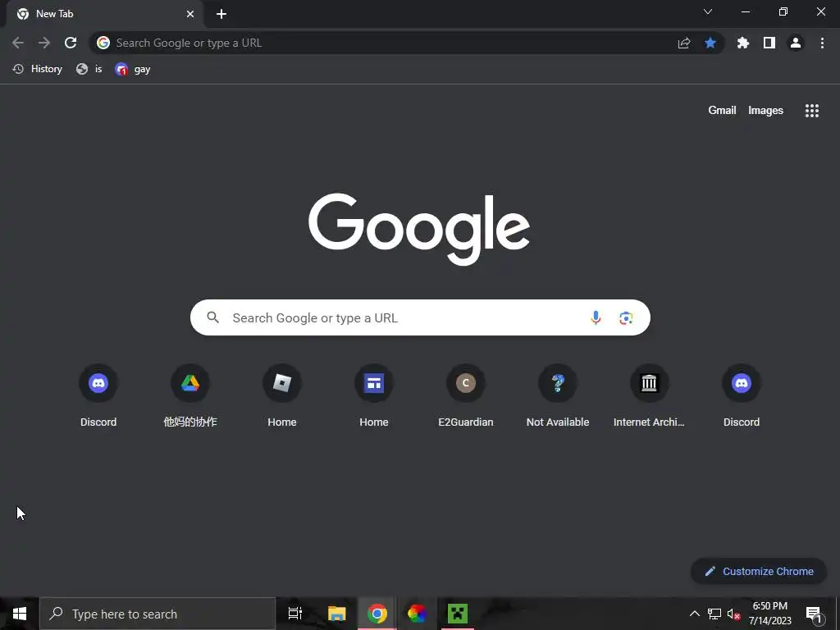Open the History bookmark

38,69
